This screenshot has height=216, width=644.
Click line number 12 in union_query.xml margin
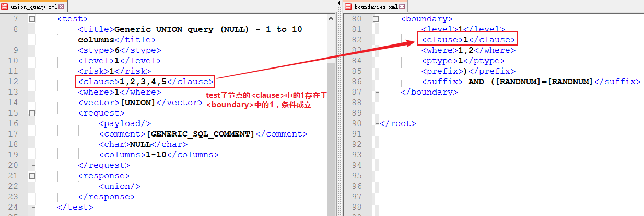(x=13, y=82)
